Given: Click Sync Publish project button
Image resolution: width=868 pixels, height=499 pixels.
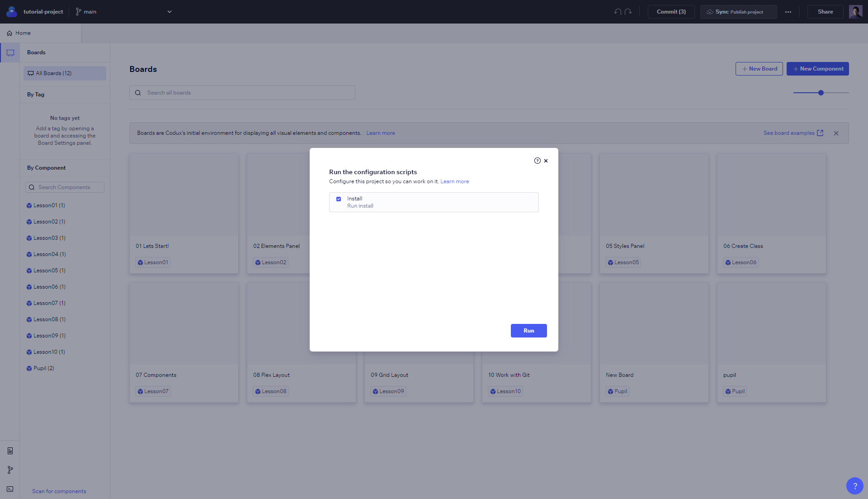Looking at the screenshot, I should coord(739,12).
